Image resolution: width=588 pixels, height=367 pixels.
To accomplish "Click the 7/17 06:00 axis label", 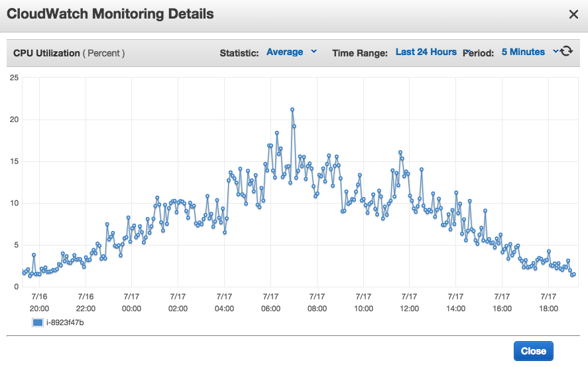I will 270,303.
